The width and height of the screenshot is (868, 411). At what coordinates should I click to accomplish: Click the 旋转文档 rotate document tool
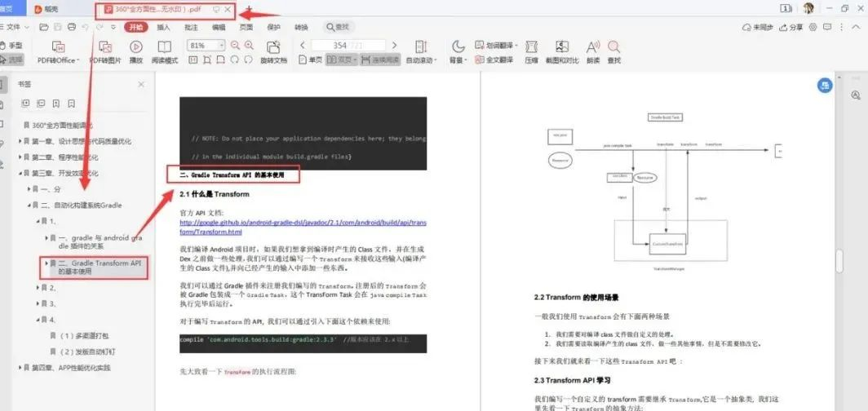tap(273, 52)
